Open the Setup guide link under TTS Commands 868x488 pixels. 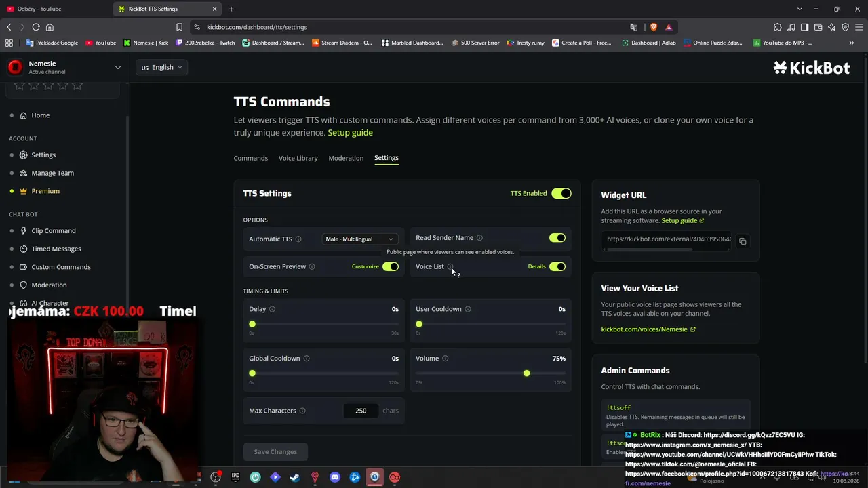[x=350, y=133]
